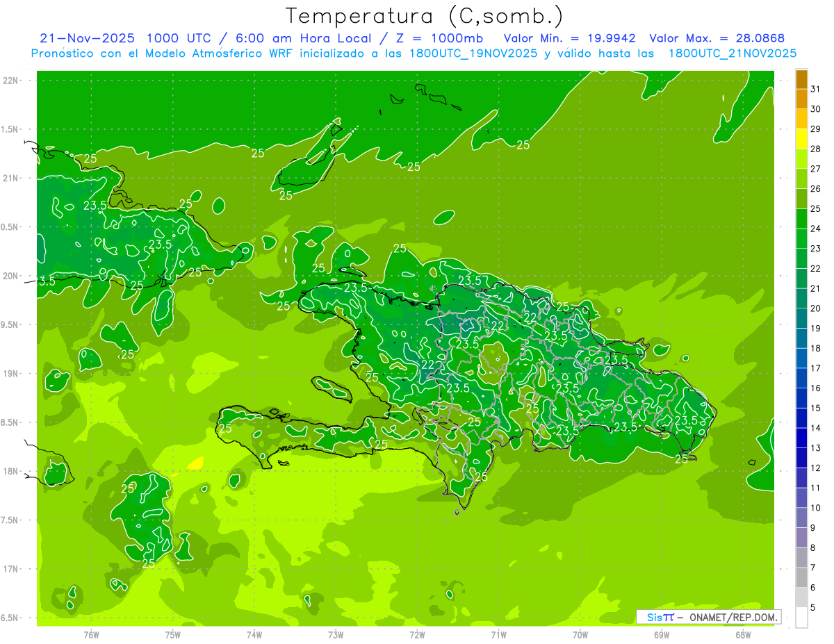Click the '70W' longitude axis label

(580, 634)
